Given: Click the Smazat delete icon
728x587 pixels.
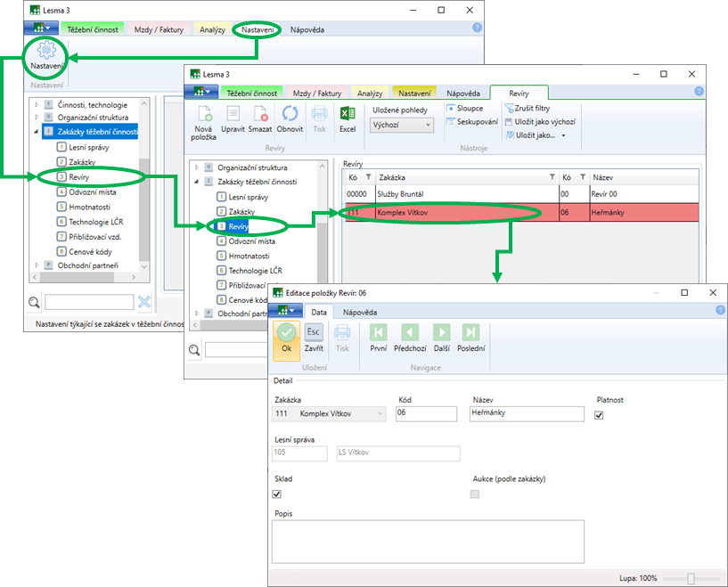Looking at the screenshot, I should coord(260,114).
